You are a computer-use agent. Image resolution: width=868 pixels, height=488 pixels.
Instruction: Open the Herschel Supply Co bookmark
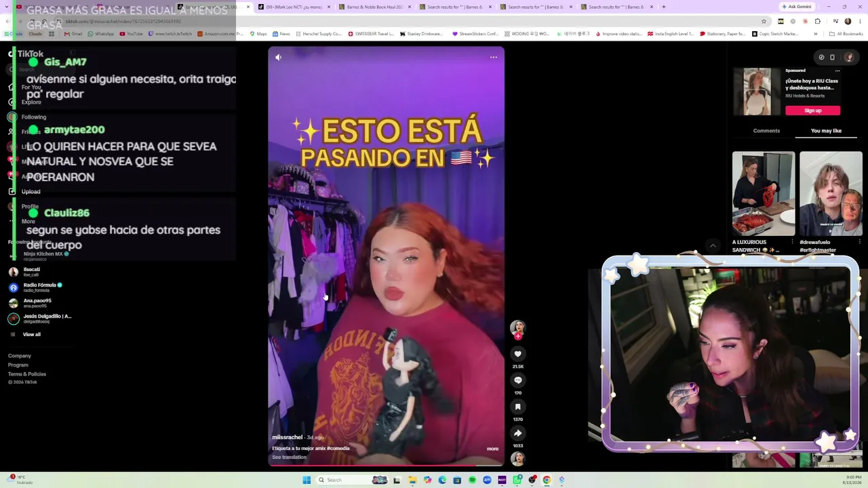(318, 34)
